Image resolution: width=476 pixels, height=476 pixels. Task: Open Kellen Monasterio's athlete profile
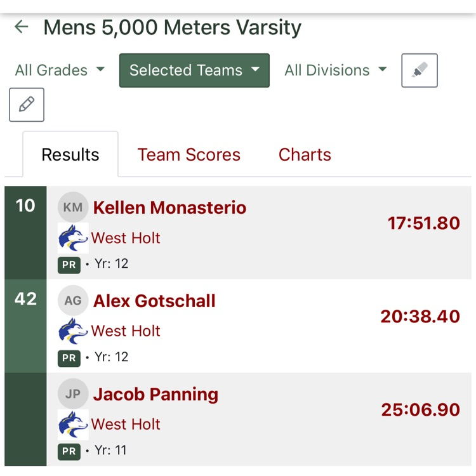point(169,208)
